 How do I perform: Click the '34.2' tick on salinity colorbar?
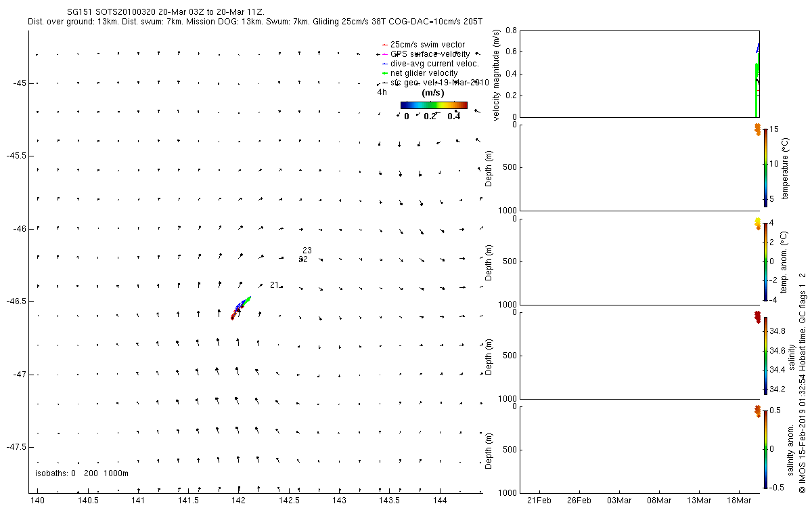(778, 389)
